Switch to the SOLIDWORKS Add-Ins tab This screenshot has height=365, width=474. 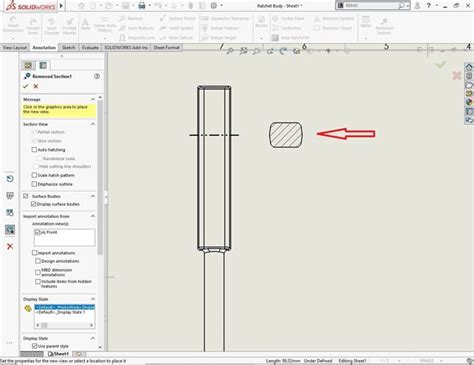[x=126, y=48]
